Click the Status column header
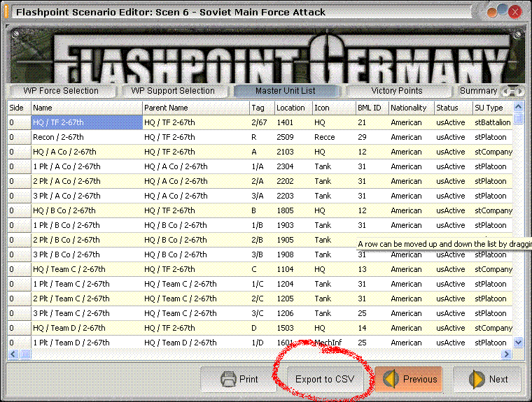 point(454,108)
